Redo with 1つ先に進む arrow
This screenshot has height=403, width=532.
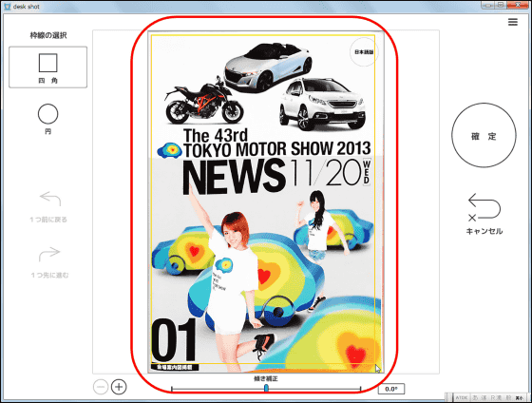pyautogui.click(x=49, y=262)
